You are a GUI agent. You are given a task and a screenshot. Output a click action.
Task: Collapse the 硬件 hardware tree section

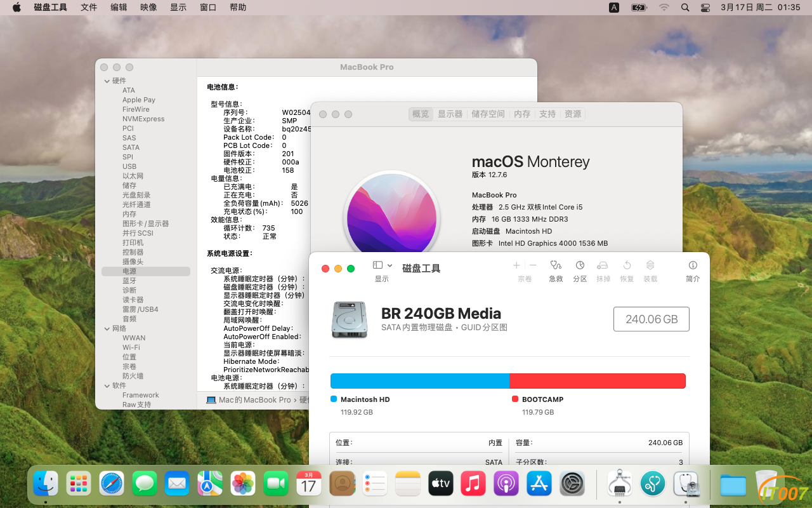[x=107, y=81]
